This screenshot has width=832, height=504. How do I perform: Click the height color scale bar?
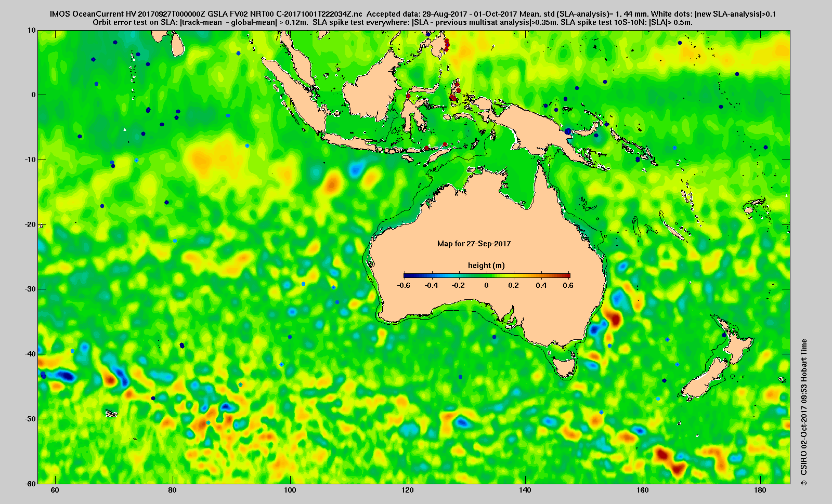tap(487, 275)
